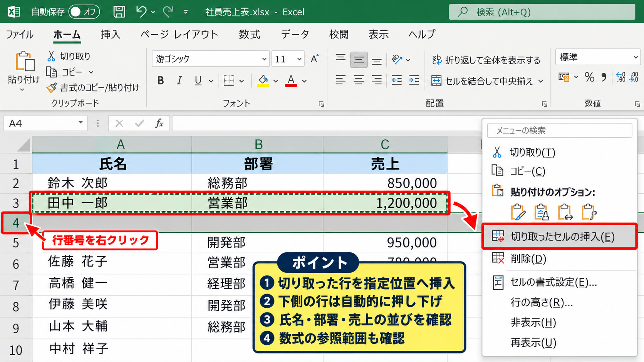644x362 pixels.
Task: Click the decrease indent icon
Action: [x=396, y=80]
